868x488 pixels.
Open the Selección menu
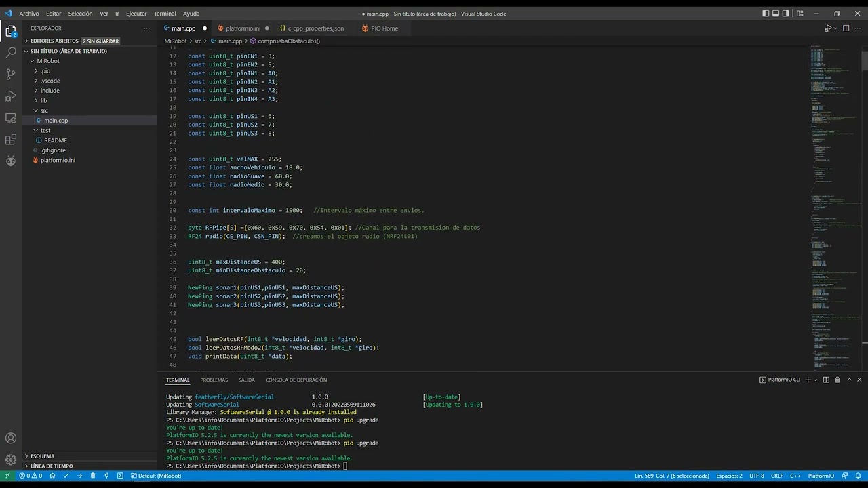coord(80,14)
